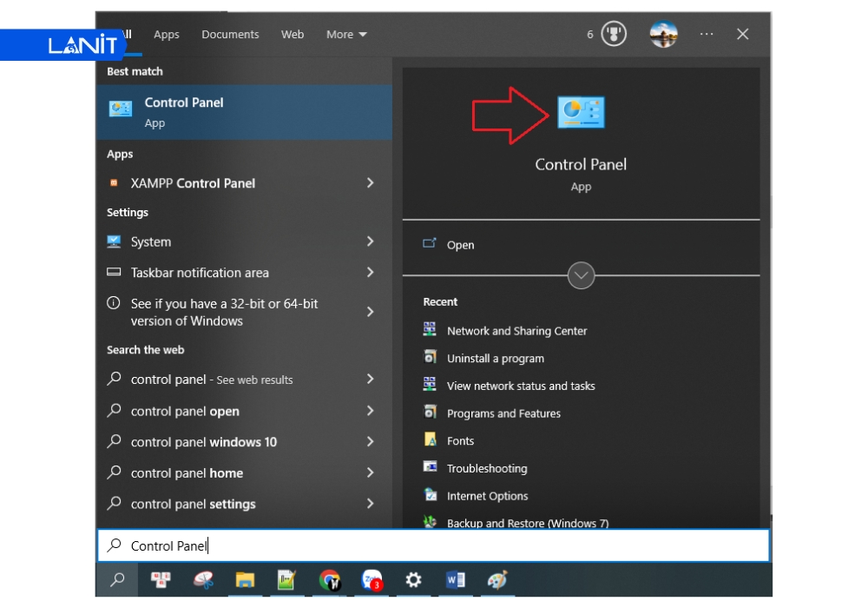This screenshot has width=868, height=608.
Task: Open the green notepad app on the taskbar
Action: [x=286, y=579]
